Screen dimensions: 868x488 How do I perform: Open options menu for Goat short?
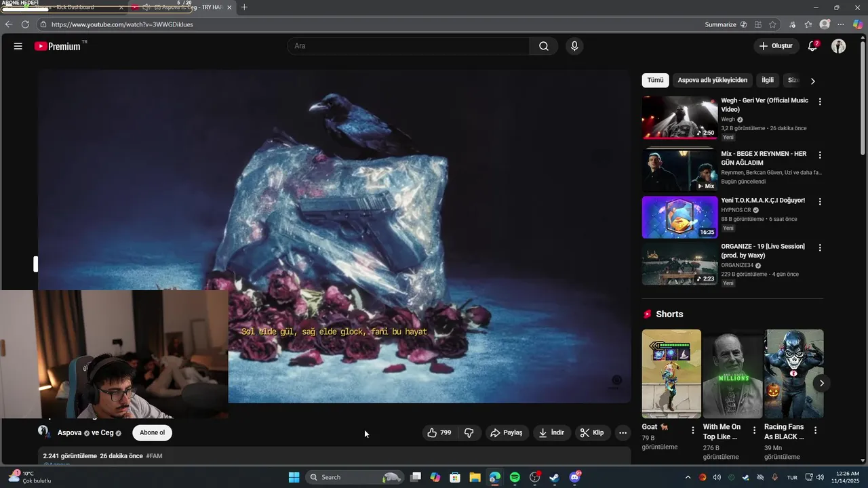pyautogui.click(x=693, y=430)
